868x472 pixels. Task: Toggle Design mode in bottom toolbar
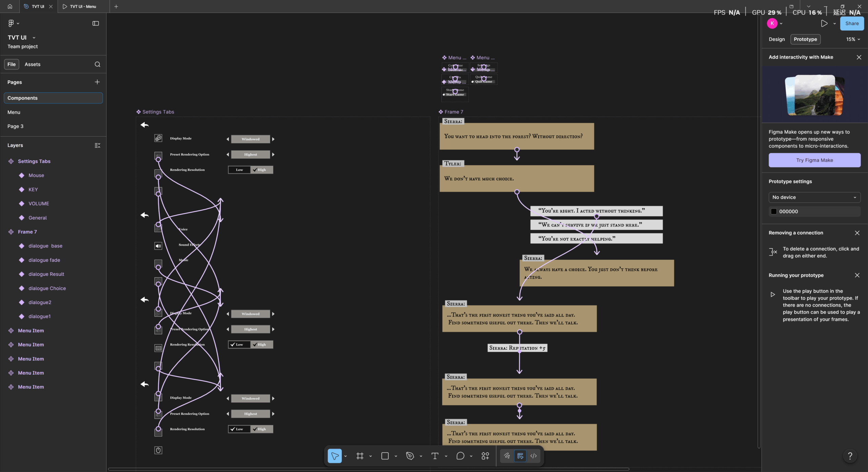point(520,456)
